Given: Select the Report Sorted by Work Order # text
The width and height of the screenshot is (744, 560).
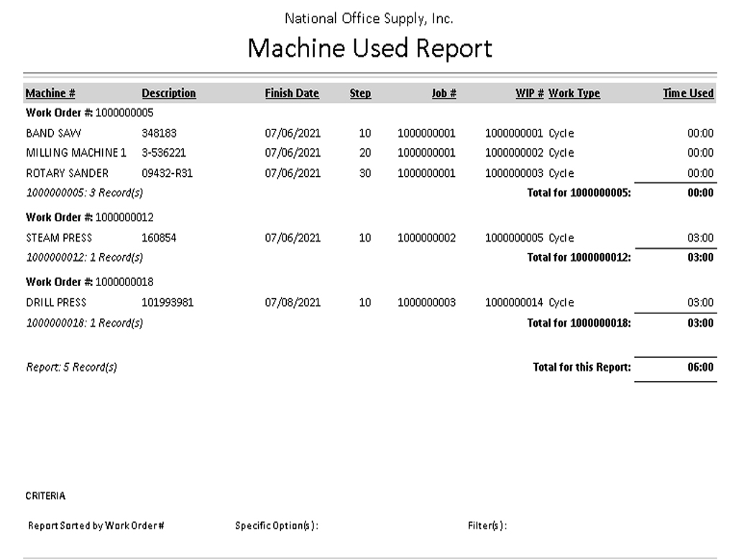Looking at the screenshot, I should 96,525.
